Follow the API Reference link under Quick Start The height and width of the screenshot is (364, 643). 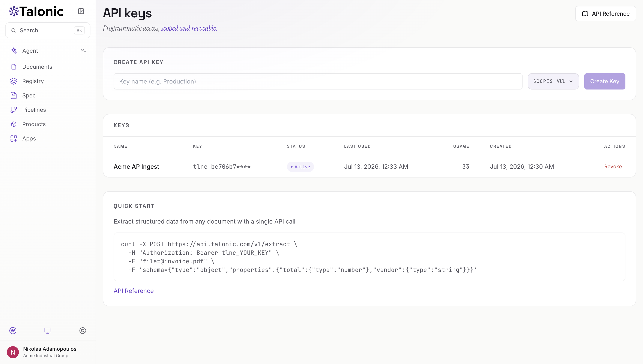pyautogui.click(x=134, y=291)
